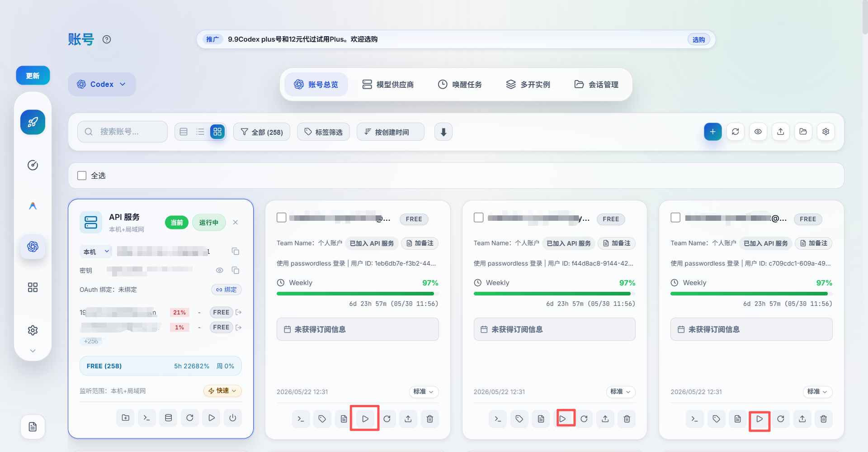Export the account with user ID f44d8ac8
This screenshot has width=868, height=452.
tap(605, 419)
